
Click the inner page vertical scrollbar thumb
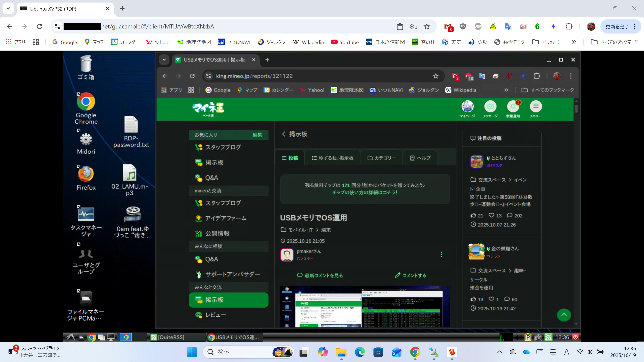tap(576, 109)
